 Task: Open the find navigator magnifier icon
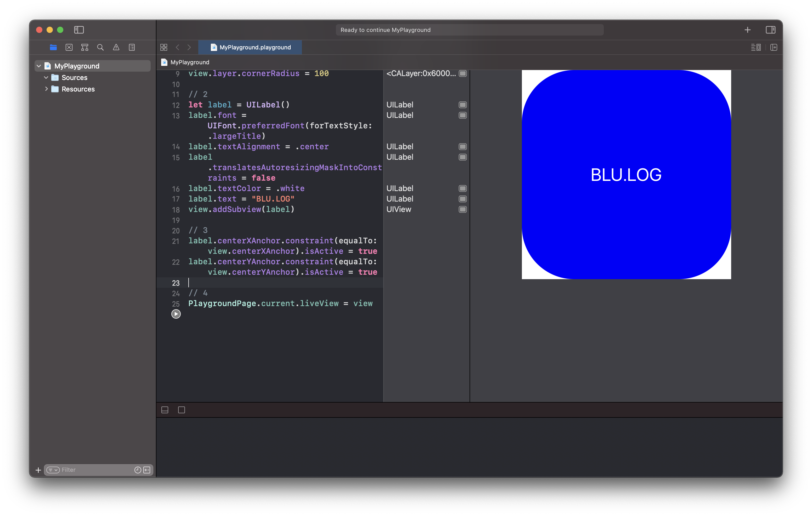(x=100, y=47)
